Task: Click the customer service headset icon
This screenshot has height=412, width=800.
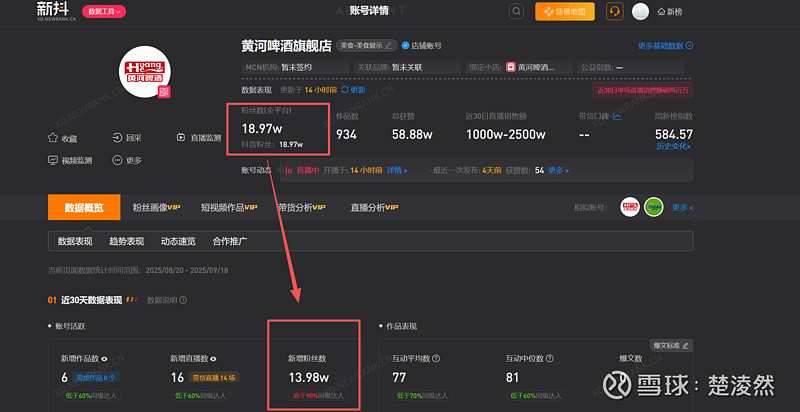Action: coord(615,11)
